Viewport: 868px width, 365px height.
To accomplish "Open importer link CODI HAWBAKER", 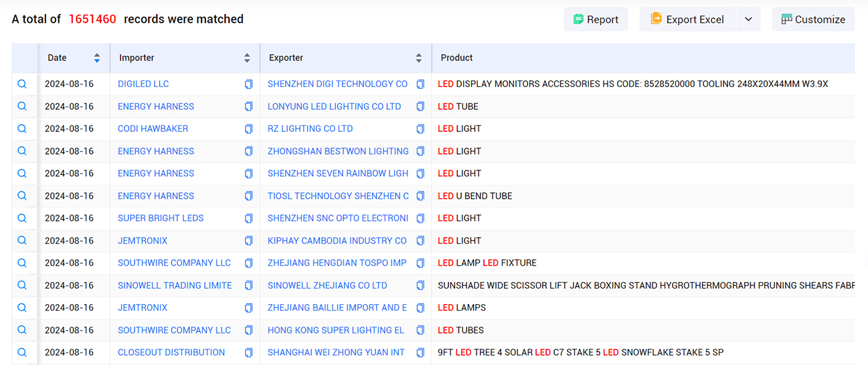I will 153,129.
